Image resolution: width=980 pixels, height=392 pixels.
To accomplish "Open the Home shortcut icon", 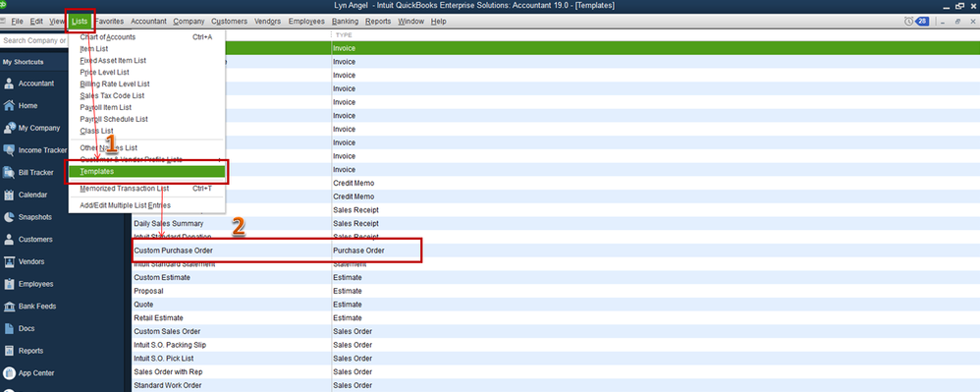I will pyautogui.click(x=9, y=106).
